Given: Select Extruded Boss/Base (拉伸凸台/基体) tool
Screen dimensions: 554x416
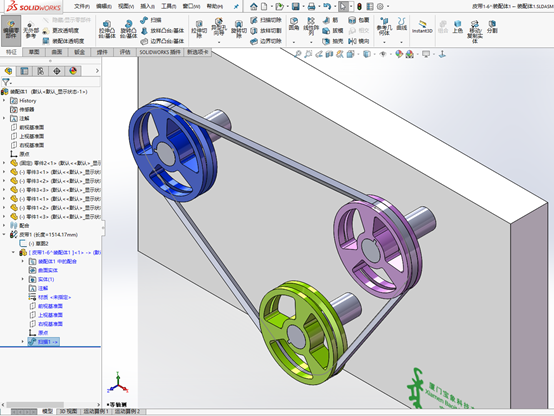Looking at the screenshot, I should 107,29.
